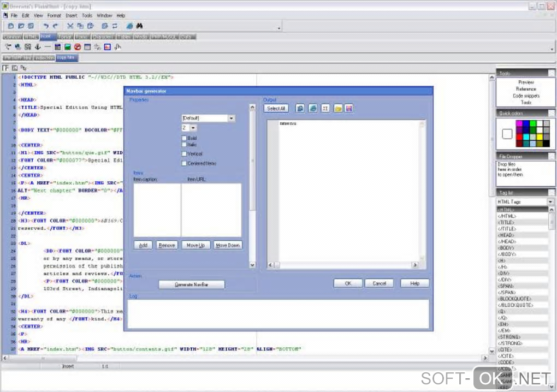Collapse the Tag list panel header button
The image size is (557, 392).
click(x=552, y=192)
